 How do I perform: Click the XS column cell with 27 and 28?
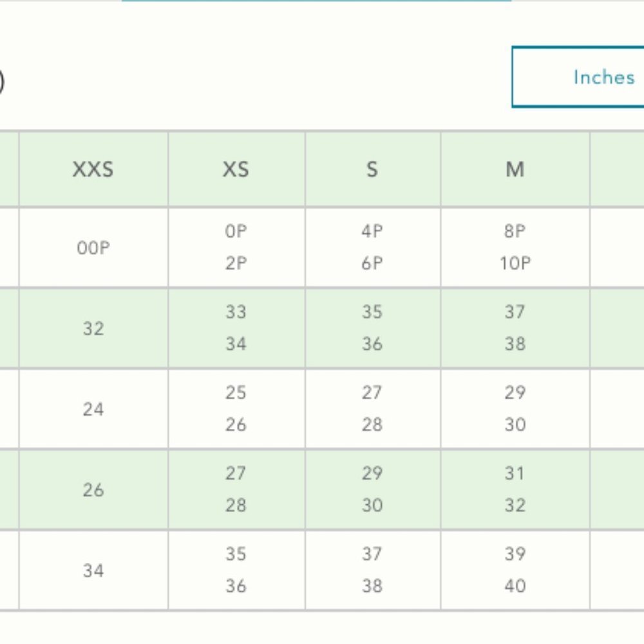pyautogui.click(x=236, y=489)
